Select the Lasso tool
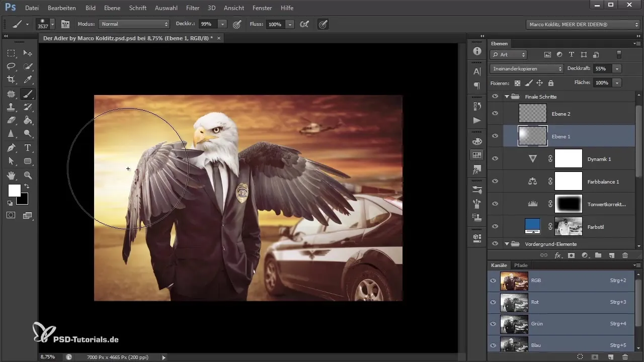 [11, 66]
